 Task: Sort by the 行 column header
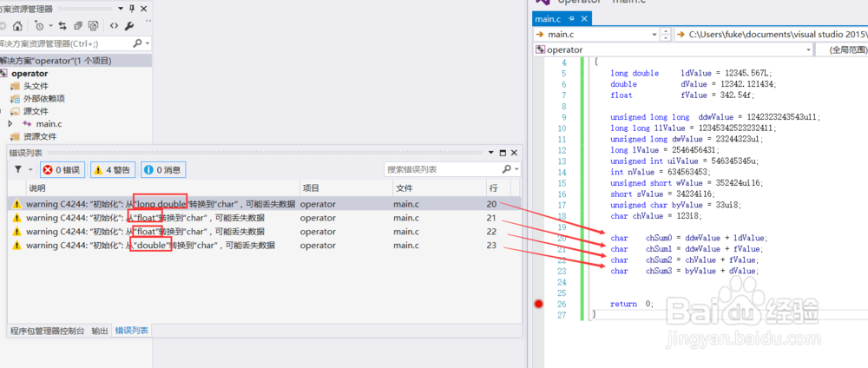click(498, 188)
